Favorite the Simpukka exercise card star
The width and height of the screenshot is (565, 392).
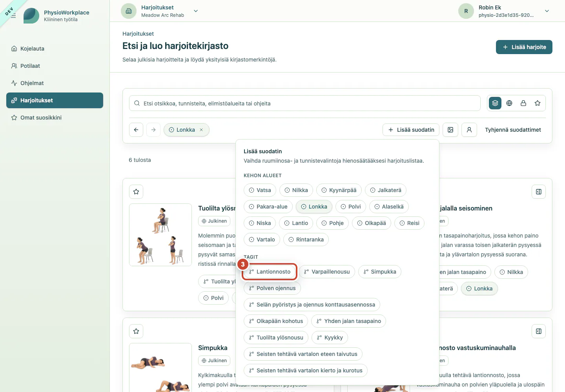point(136,331)
